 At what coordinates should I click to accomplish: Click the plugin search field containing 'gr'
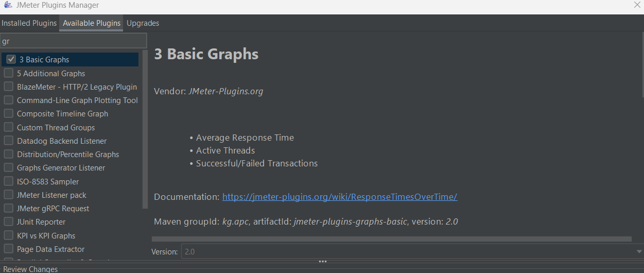pyautogui.click(x=73, y=41)
